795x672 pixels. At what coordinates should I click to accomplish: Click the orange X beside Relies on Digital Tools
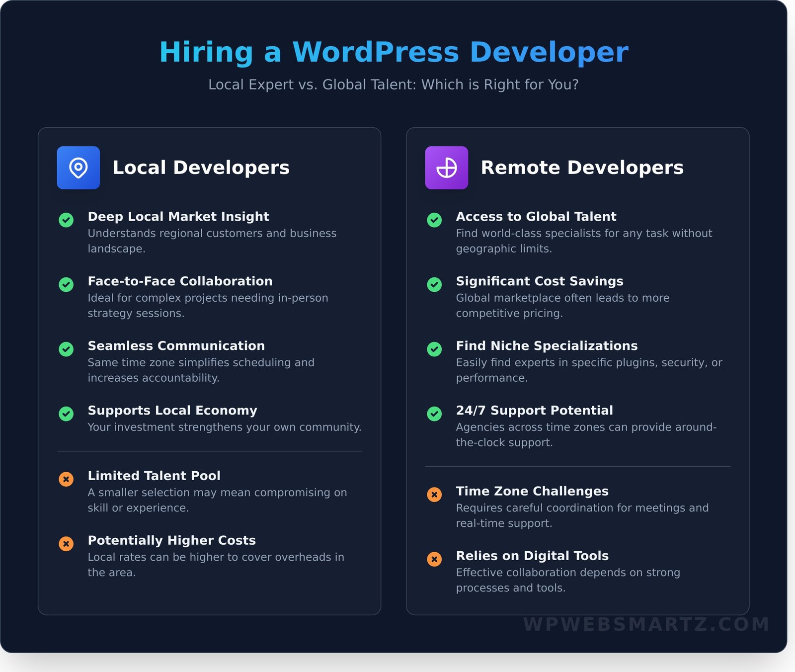[434, 560]
